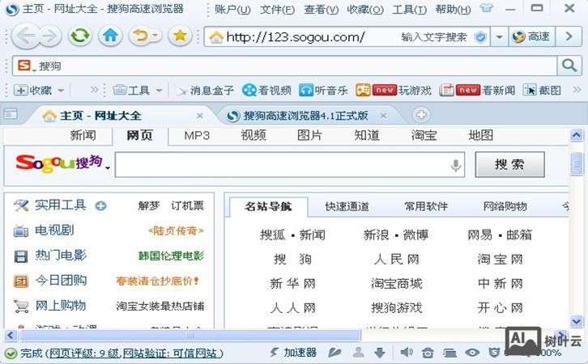The height and width of the screenshot is (364, 588).
Task: Go back with the back arrow button
Action: 25,36
